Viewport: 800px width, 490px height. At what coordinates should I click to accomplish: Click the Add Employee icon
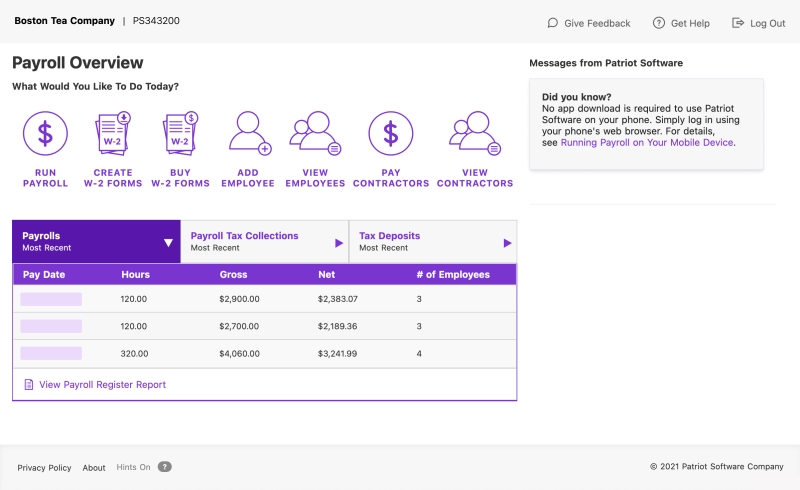point(249,133)
